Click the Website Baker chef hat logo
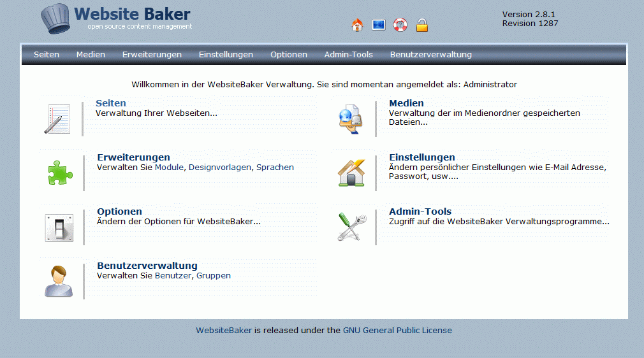 [x=55, y=18]
